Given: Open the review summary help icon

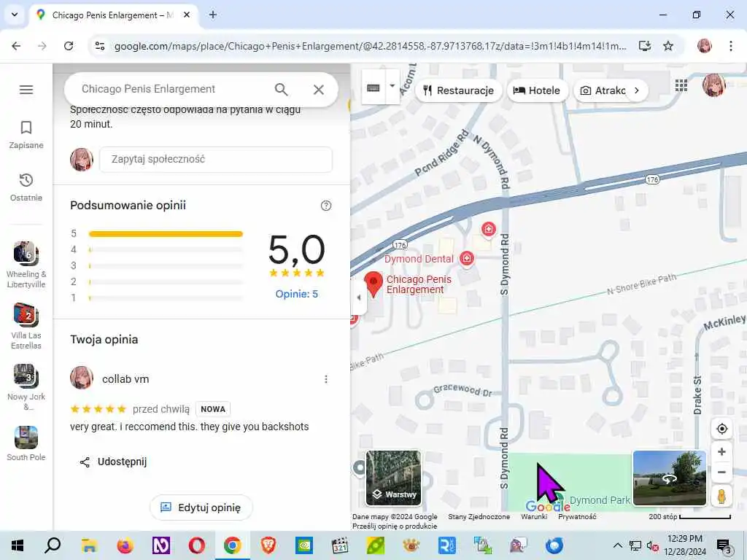Looking at the screenshot, I should pos(326,206).
